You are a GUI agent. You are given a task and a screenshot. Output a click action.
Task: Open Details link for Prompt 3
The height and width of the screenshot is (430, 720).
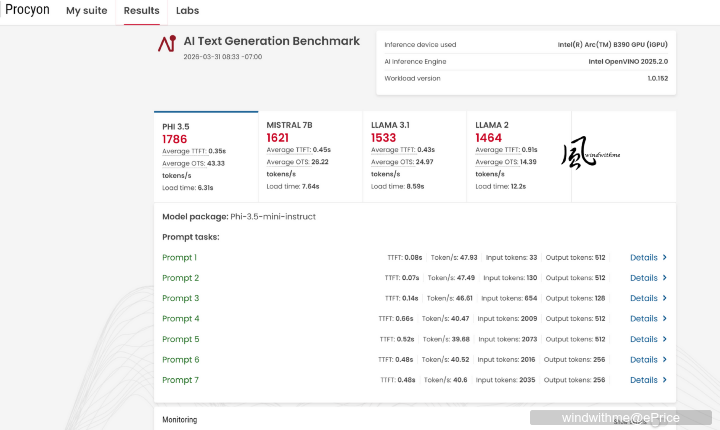[x=644, y=298]
